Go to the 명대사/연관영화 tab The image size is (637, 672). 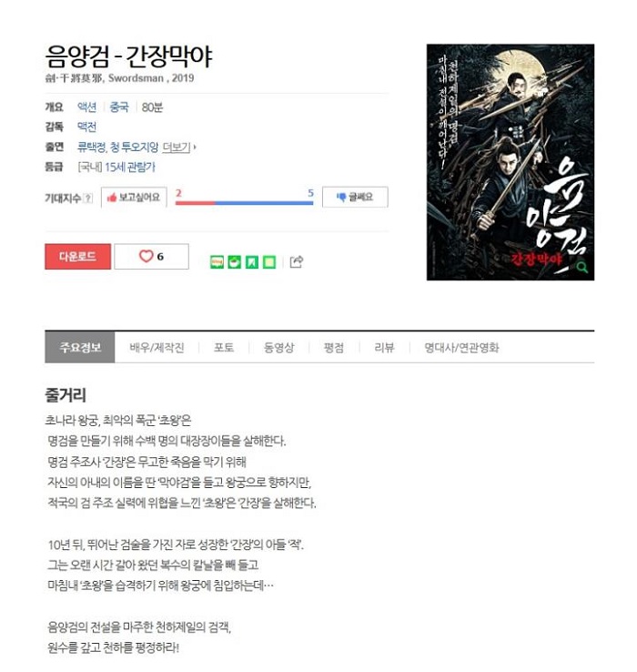[x=461, y=348]
